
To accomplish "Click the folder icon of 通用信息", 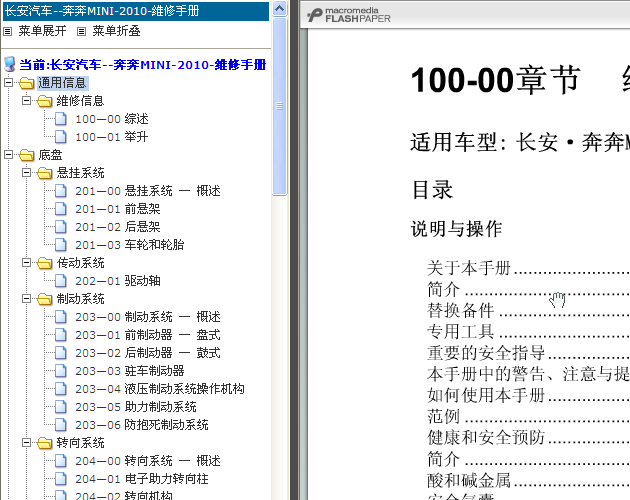I will pyautogui.click(x=27, y=83).
